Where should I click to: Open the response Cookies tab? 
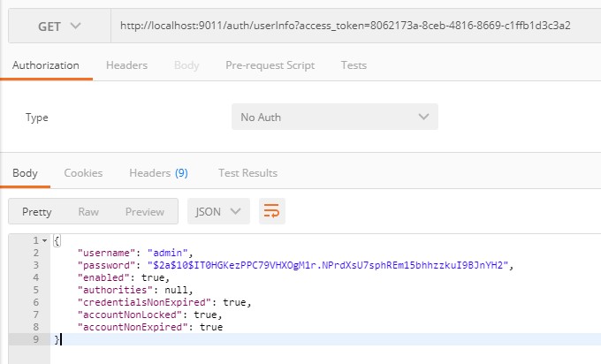83,173
